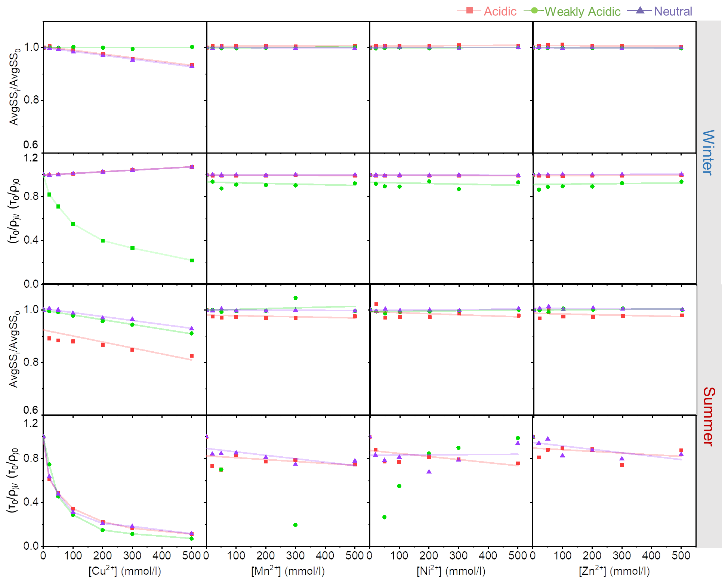Click the lowest green point in summer Ni yield-stress plot
This screenshot has width=728, height=583.
pyautogui.click(x=384, y=517)
